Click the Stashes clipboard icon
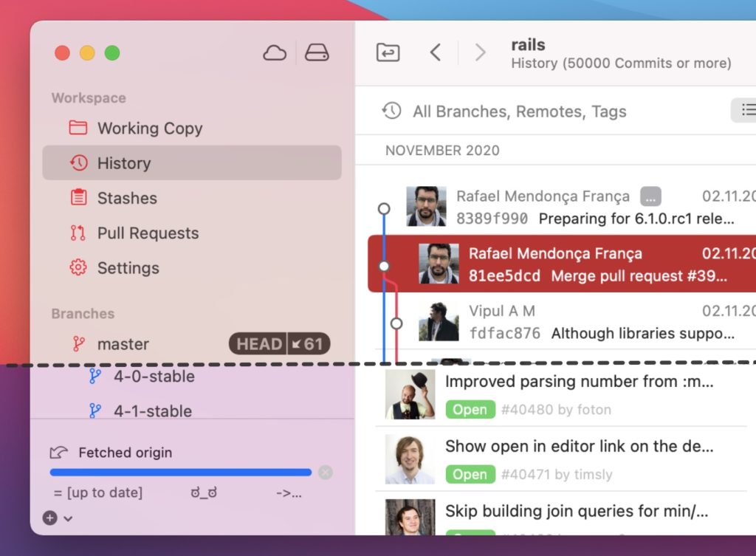This screenshot has width=756, height=556. (x=78, y=197)
